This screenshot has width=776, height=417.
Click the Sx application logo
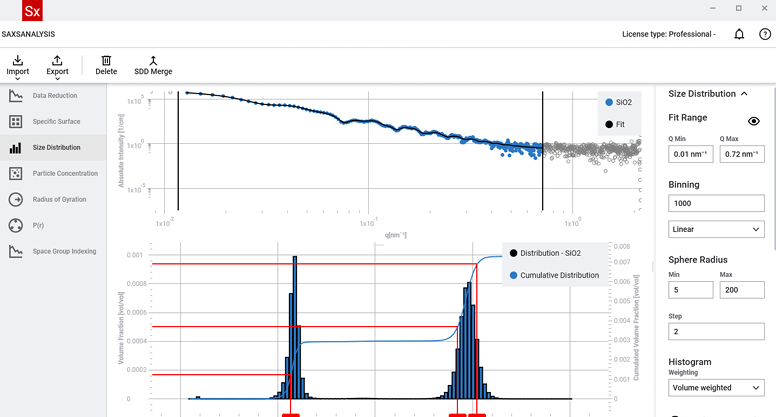pyautogui.click(x=12, y=10)
